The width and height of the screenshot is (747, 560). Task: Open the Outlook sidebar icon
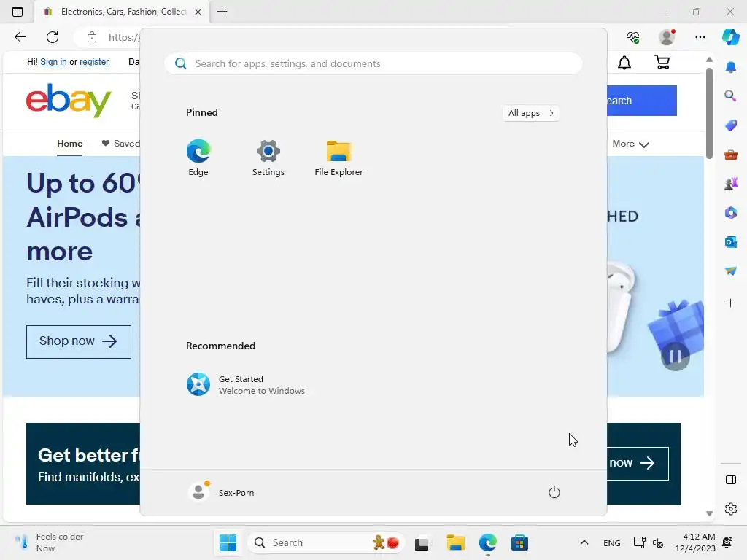coord(730,242)
